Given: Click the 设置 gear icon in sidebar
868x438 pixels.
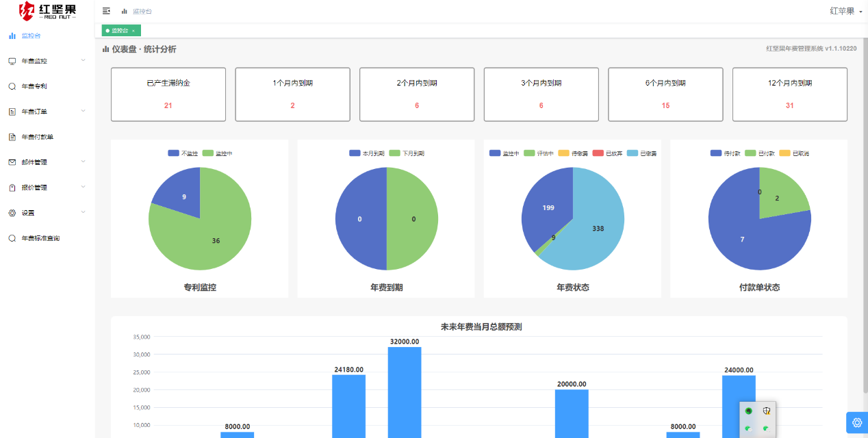Looking at the screenshot, I should pyautogui.click(x=12, y=213).
